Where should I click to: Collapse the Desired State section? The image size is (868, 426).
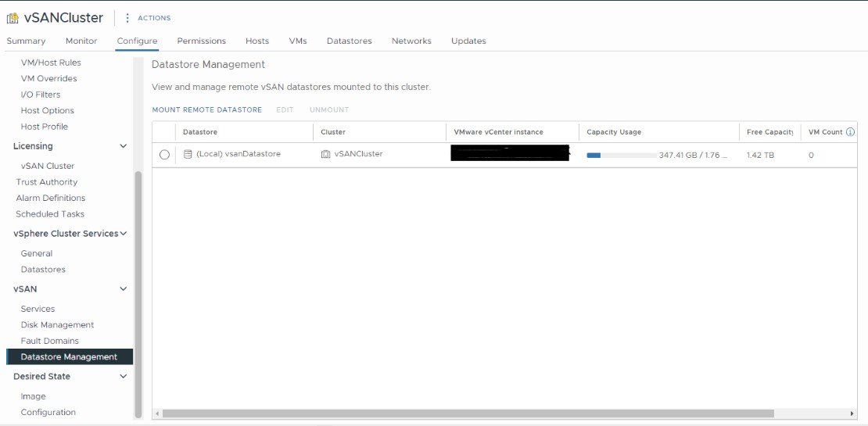coord(123,377)
